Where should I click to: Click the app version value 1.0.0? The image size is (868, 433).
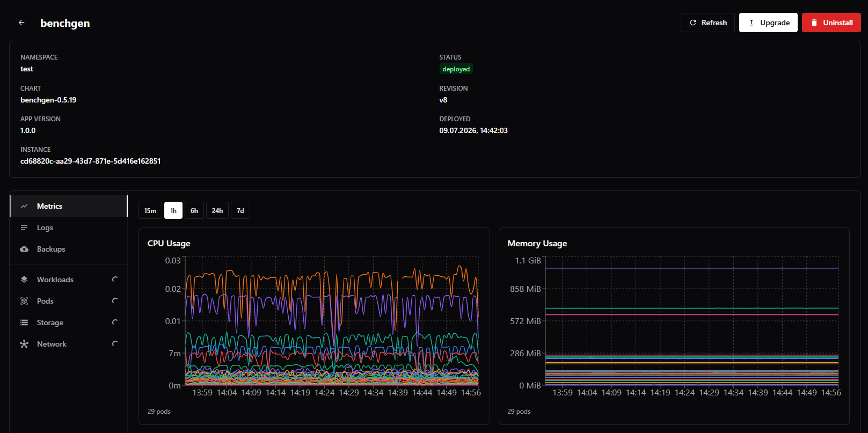click(28, 130)
